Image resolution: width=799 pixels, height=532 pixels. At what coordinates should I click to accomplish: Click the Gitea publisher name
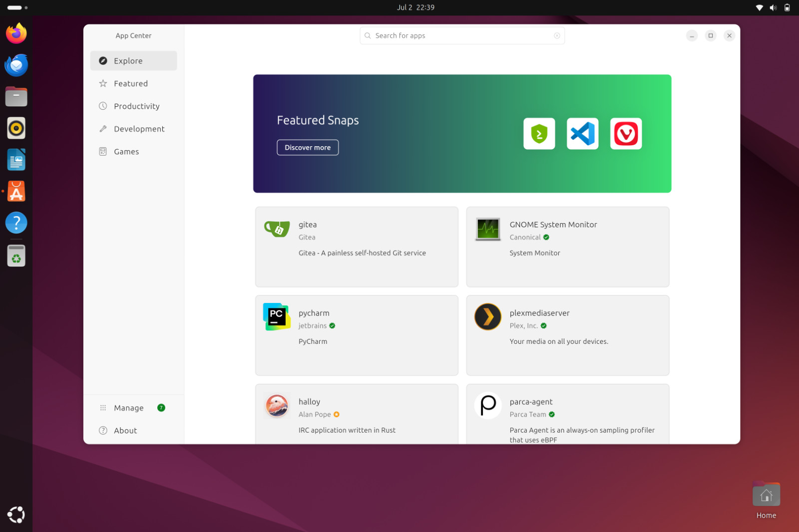[307, 237]
